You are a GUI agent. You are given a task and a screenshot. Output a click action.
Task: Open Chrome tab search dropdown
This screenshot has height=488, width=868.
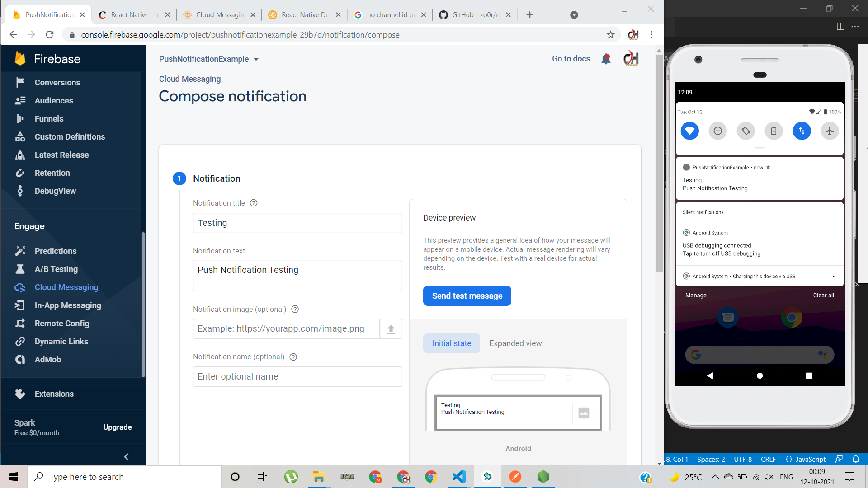(x=574, y=15)
